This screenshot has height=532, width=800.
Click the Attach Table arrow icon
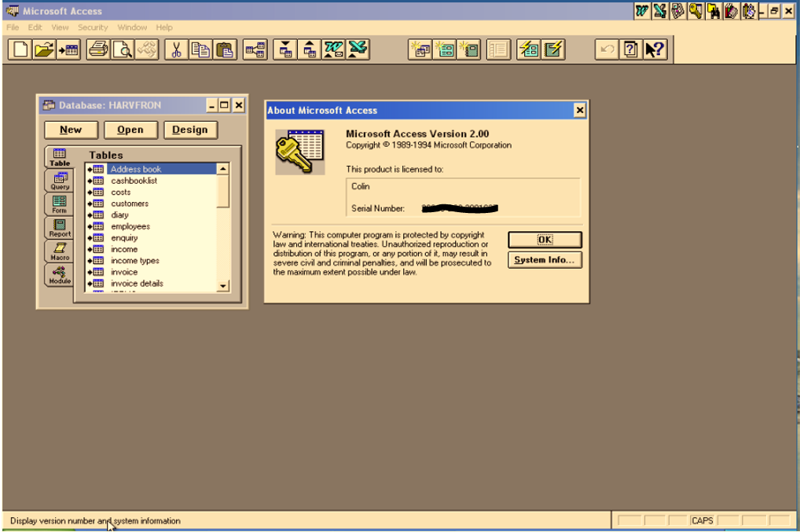pyautogui.click(x=68, y=50)
